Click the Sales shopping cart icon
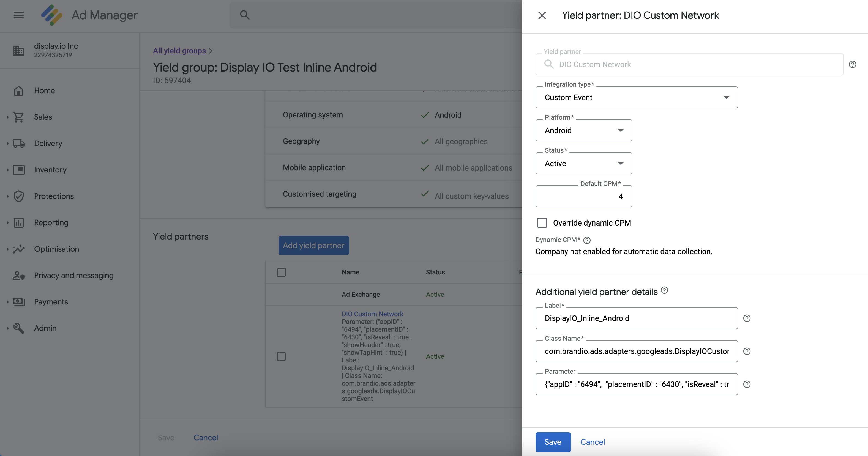 point(18,117)
